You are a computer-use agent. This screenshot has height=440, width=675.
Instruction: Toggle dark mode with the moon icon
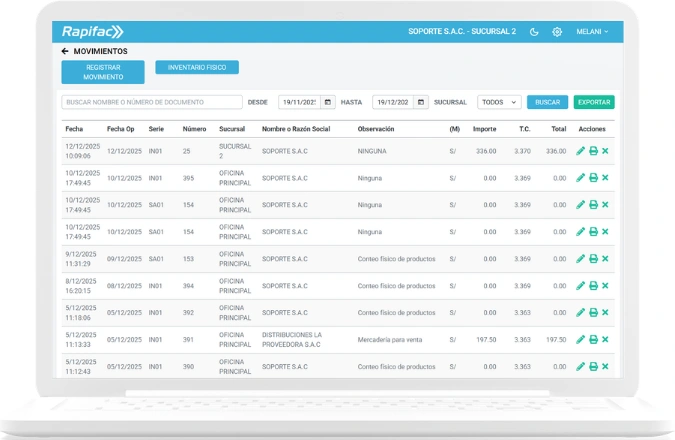pos(534,32)
